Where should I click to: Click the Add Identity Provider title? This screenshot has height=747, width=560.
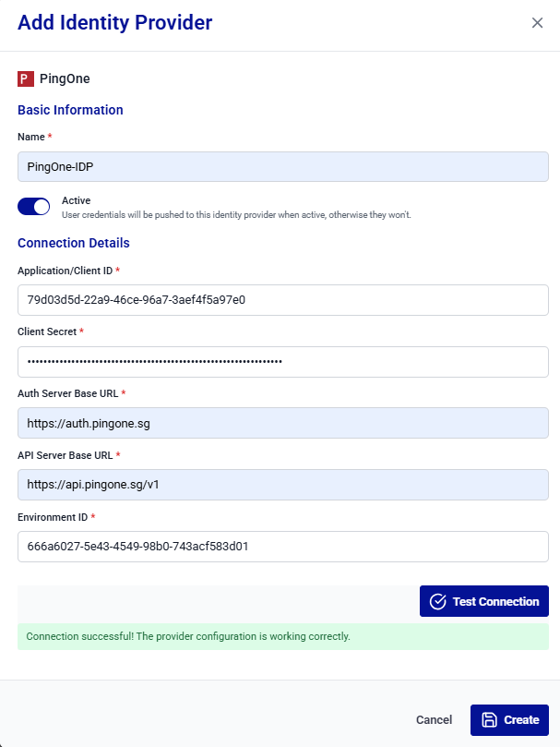[x=114, y=22]
